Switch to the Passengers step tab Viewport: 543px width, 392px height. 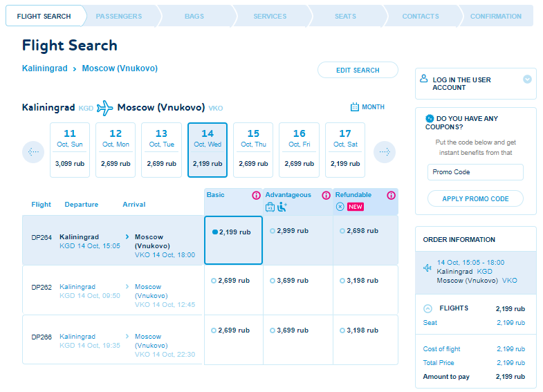click(x=119, y=17)
